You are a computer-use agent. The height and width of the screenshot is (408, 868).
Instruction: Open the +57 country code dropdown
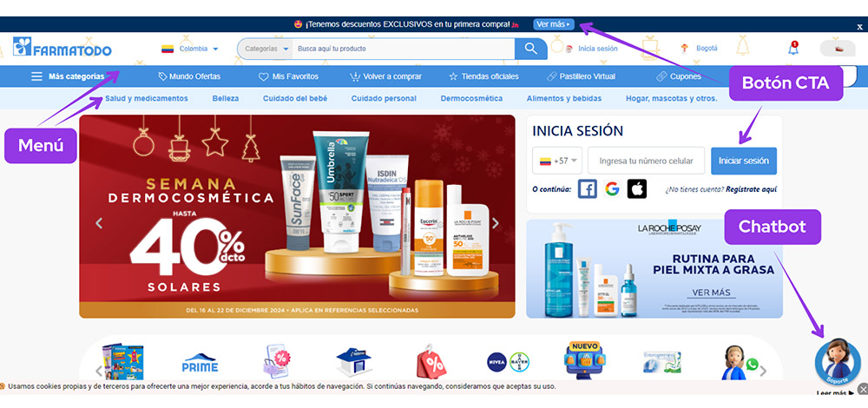[x=557, y=161]
